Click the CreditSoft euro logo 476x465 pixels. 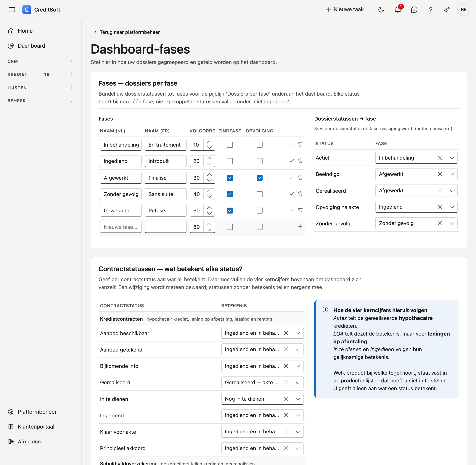27,9
